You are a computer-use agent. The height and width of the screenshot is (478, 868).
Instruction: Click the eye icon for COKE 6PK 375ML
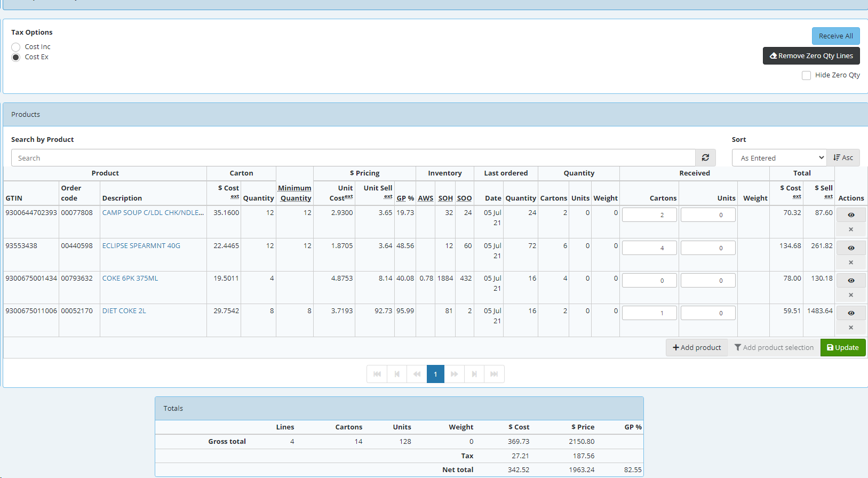click(x=851, y=281)
